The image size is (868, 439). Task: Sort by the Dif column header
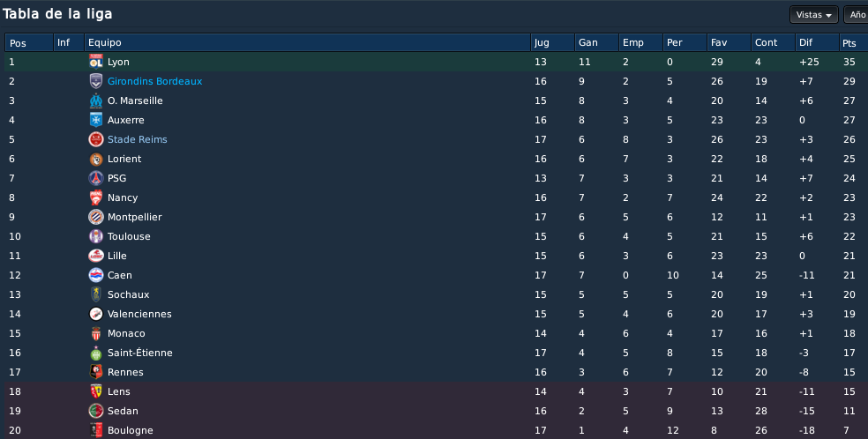click(x=817, y=42)
